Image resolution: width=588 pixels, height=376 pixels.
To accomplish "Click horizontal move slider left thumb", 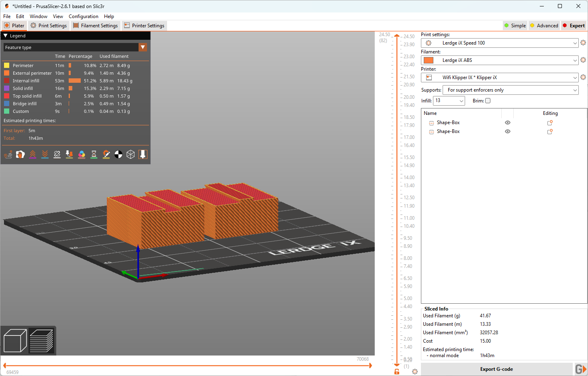I will point(4,366).
